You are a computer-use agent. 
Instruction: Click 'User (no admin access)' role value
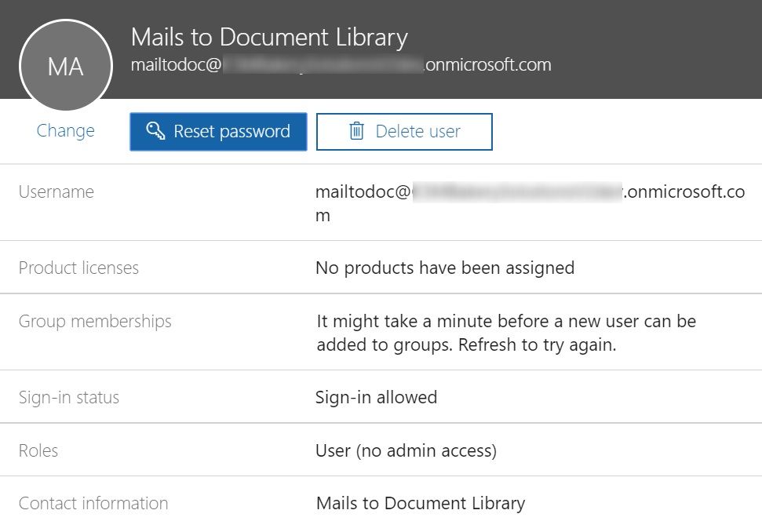pos(406,451)
